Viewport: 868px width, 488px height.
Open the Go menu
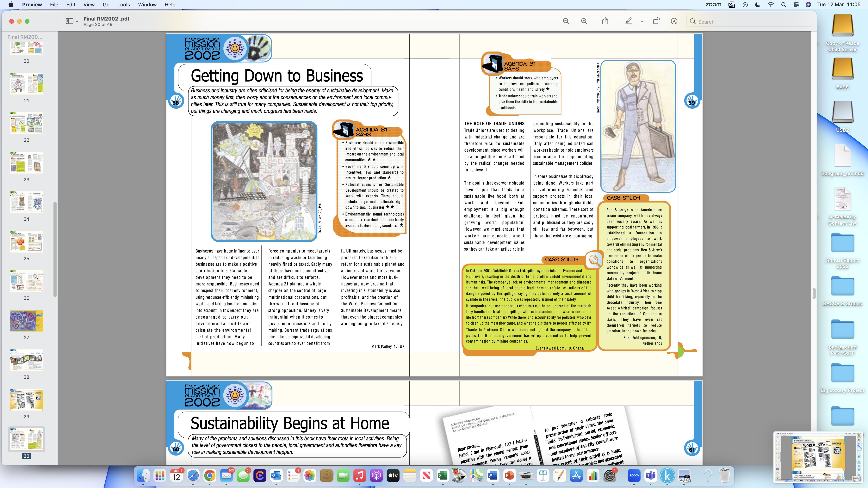[106, 5]
